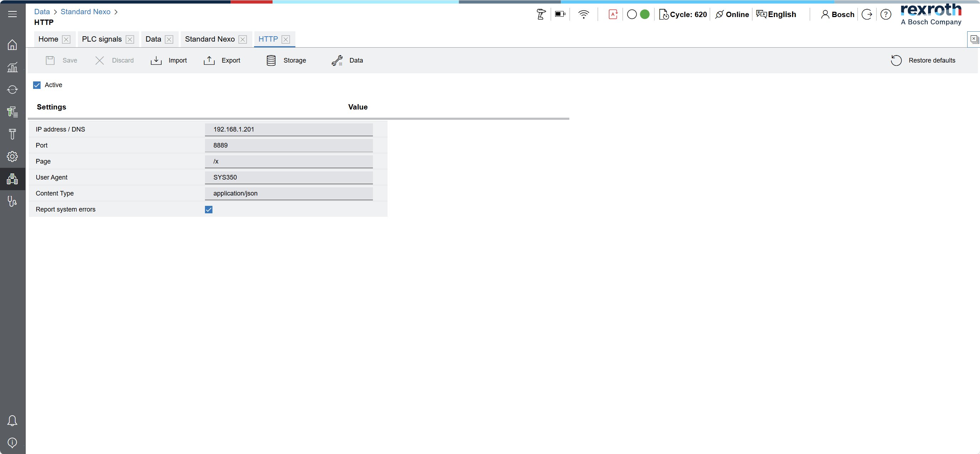Click the Port input field
The image size is (980, 454).
pyautogui.click(x=289, y=145)
